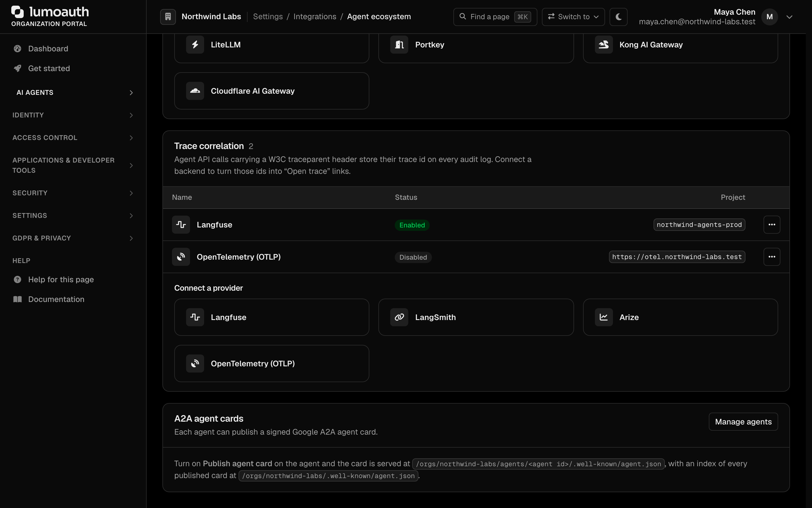Click the Enabled status badge
The height and width of the screenshot is (508, 812).
pos(412,225)
